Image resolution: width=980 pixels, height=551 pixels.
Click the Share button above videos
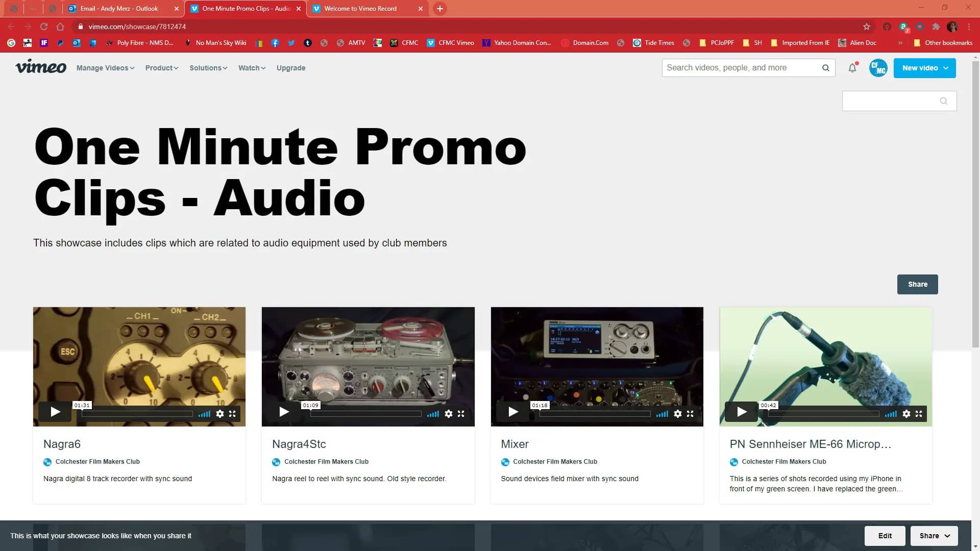click(x=917, y=284)
